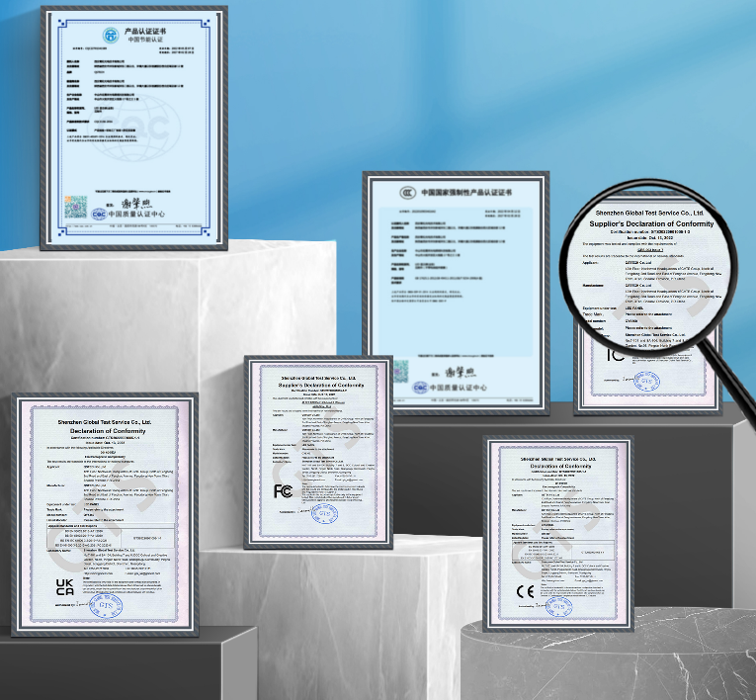Click the CE mark on the bottom-right certificate
This screenshot has height=700, width=756.
[523, 593]
